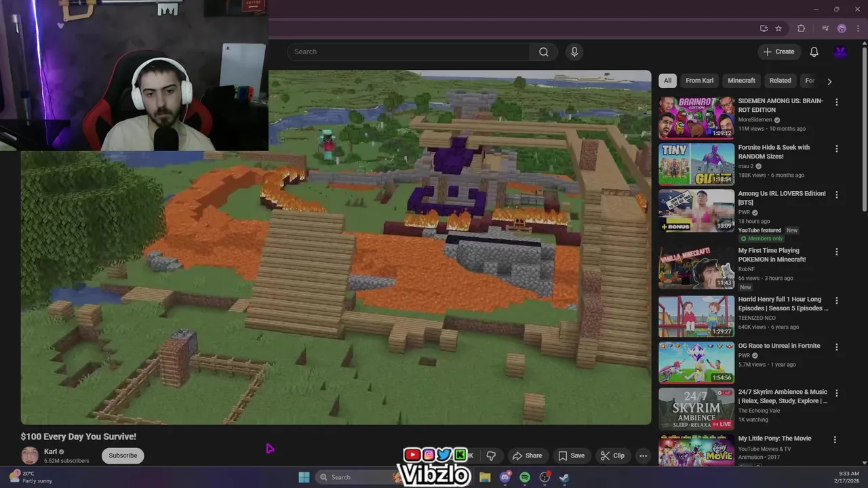Subscribe to Karl's channel
The image size is (868, 488).
123,455
